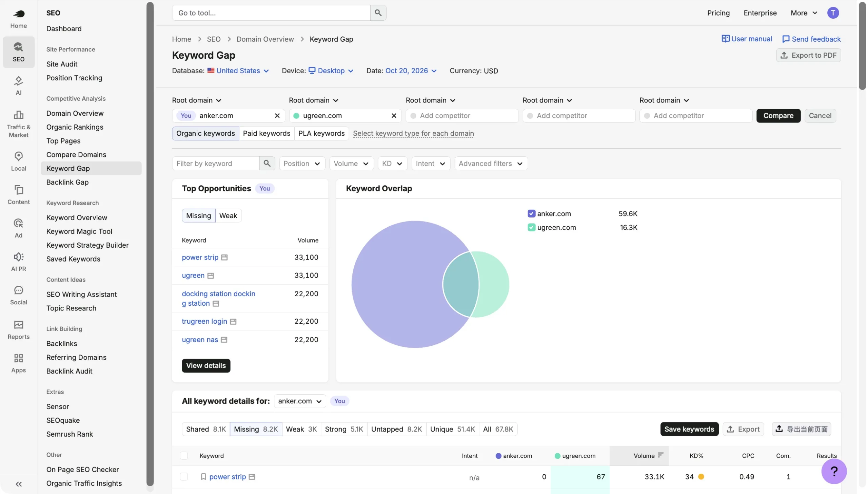Open the User manual link
Viewport: 868px width, 494px height.
(747, 39)
